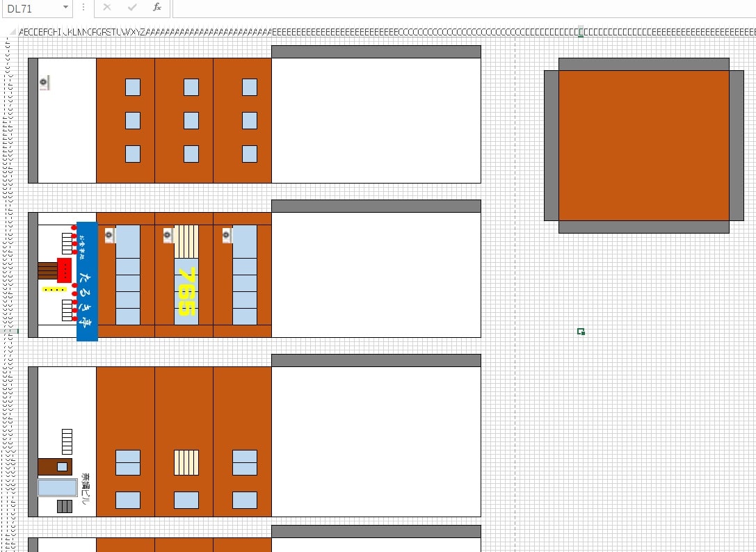Screen dimensions: 756x552
Task: Open the Name Box dropdown arrow
Action: click(x=65, y=8)
